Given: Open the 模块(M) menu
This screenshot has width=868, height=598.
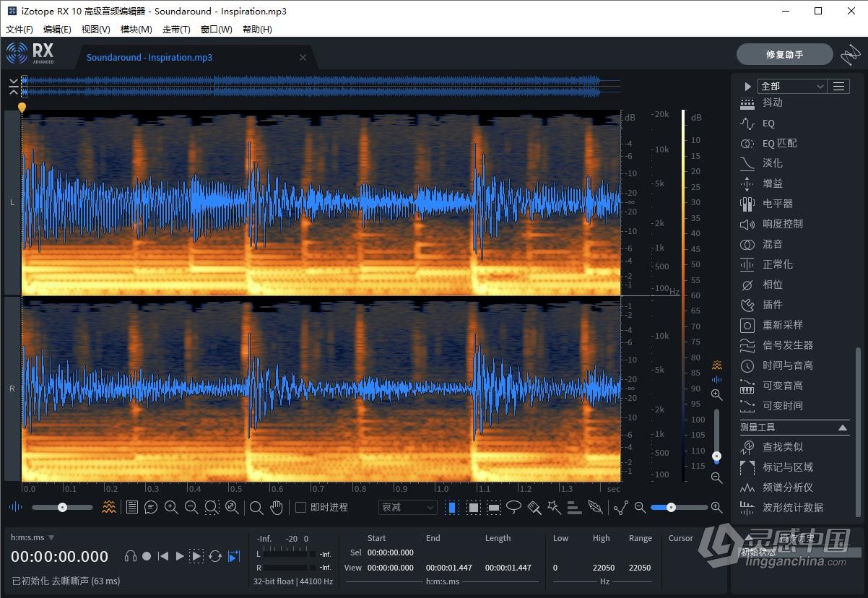Looking at the screenshot, I should point(136,30).
